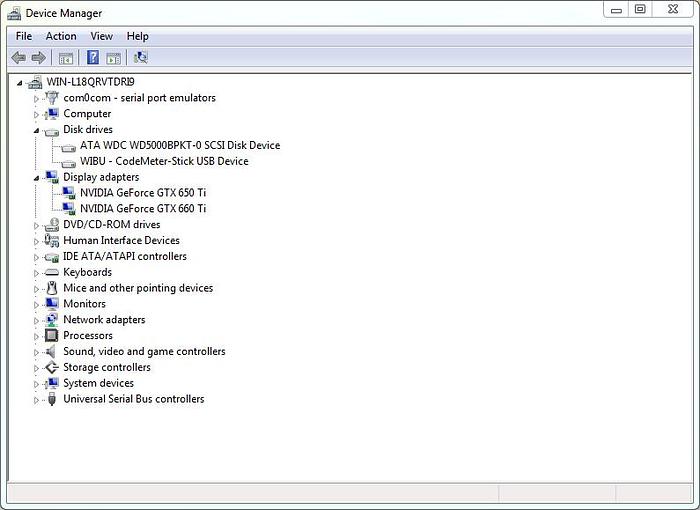The image size is (700, 510).
Task: Click the Sound, video and game controllers icon
Action: [x=52, y=352]
